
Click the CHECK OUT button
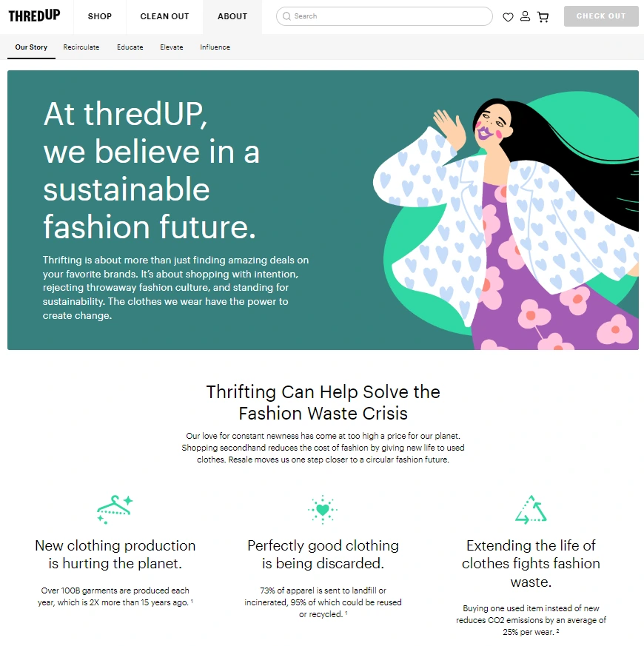click(601, 16)
